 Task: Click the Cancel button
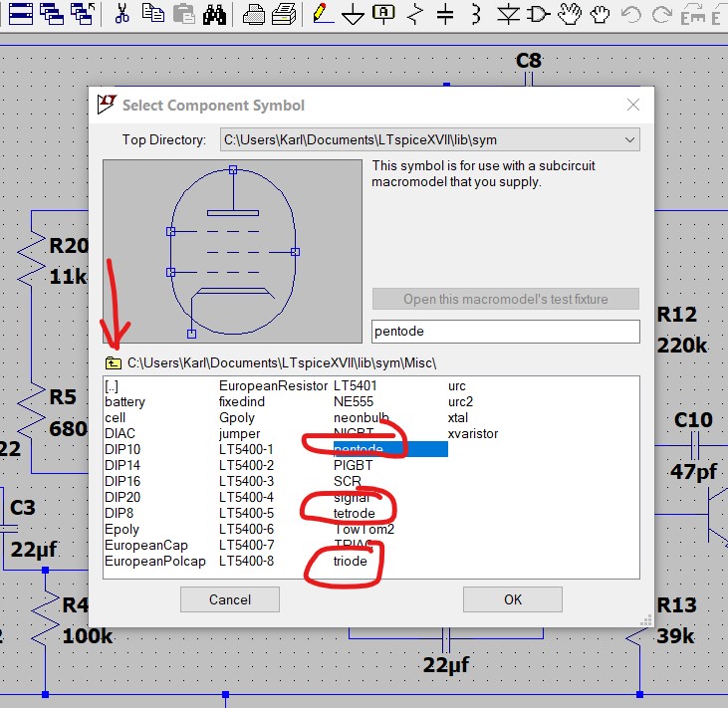coord(230,599)
